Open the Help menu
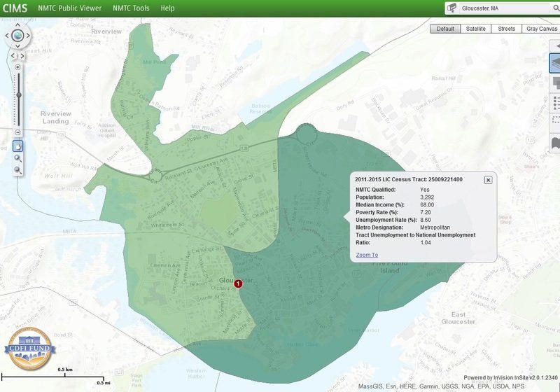 [x=167, y=8]
